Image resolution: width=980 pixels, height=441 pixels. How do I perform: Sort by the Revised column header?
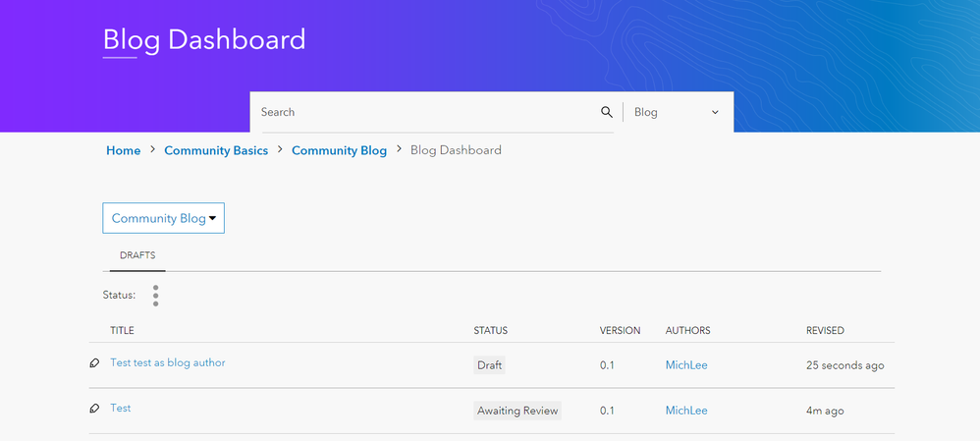point(825,331)
